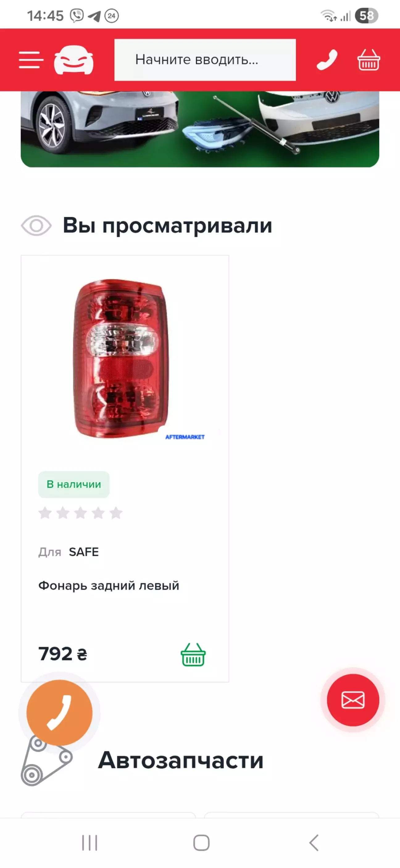Tap the orange floating call button
Image resolution: width=400 pixels, height=868 pixels.
coord(60,712)
